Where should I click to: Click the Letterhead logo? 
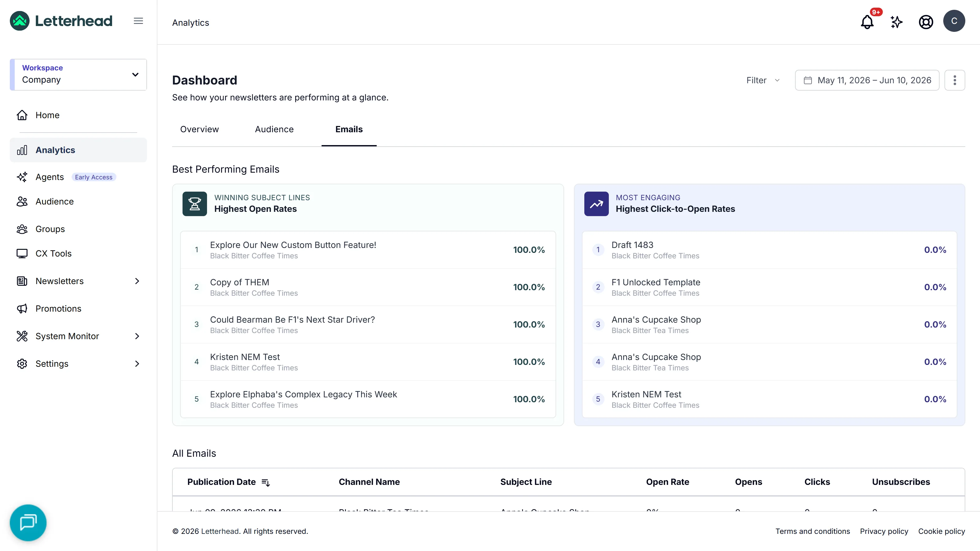(x=61, y=21)
